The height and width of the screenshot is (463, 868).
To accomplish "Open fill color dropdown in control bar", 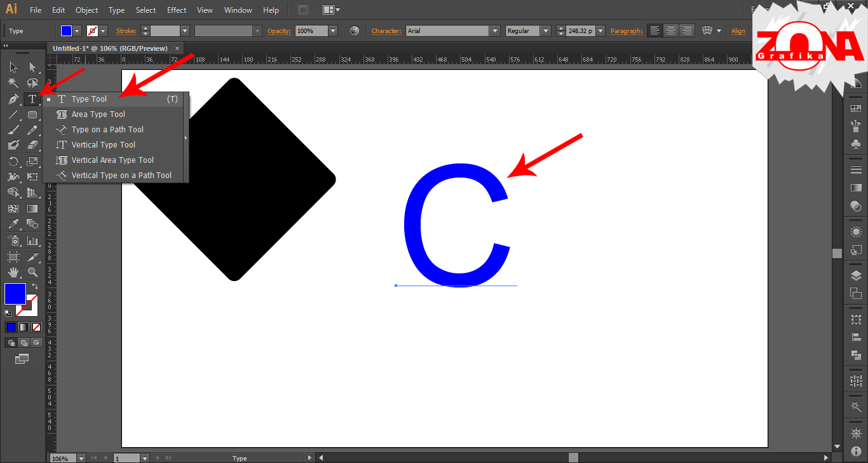I will (78, 31).
